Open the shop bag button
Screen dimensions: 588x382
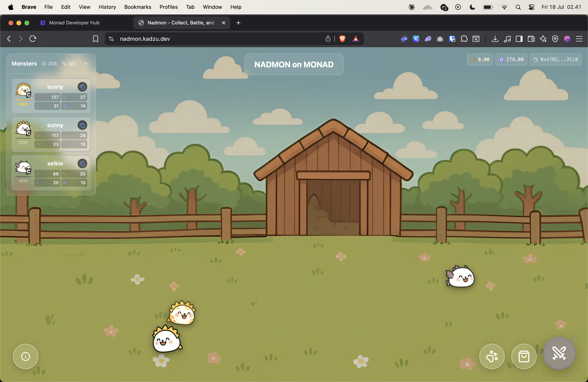pyautogui.click(x=524, y=356)
